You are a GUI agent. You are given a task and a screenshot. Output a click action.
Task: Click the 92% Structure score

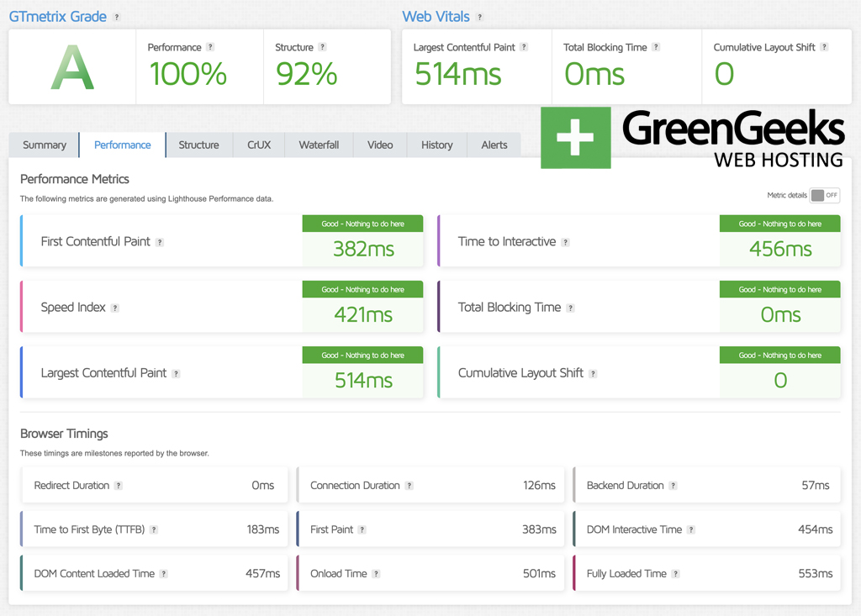(x=306, y=74)
